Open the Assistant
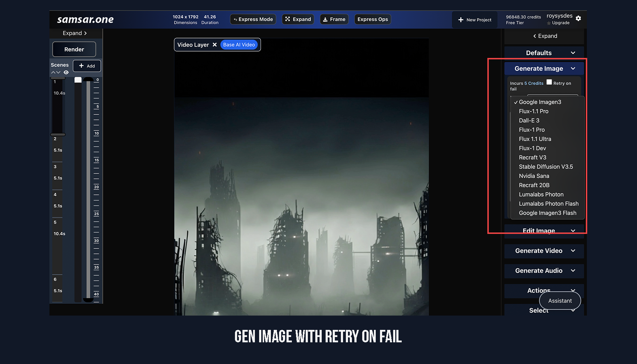Image resolution: width=637 pixels, height=364 pixels. (560, 300)
